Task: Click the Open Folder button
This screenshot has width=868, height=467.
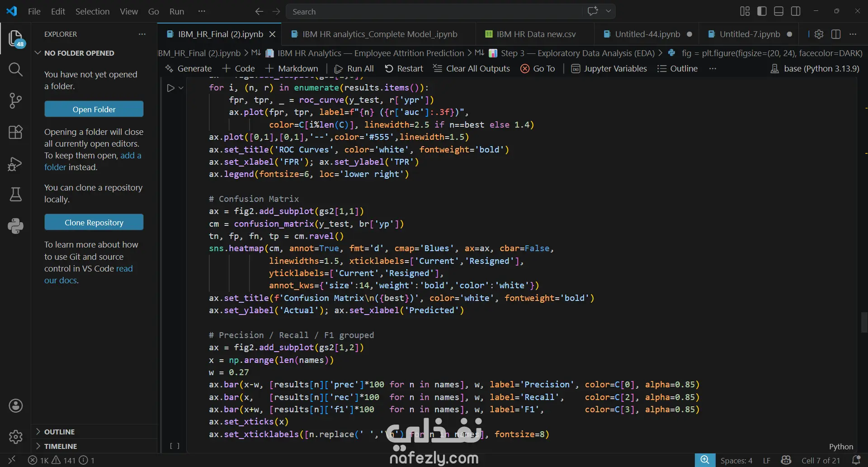Action: click(94, 109)
